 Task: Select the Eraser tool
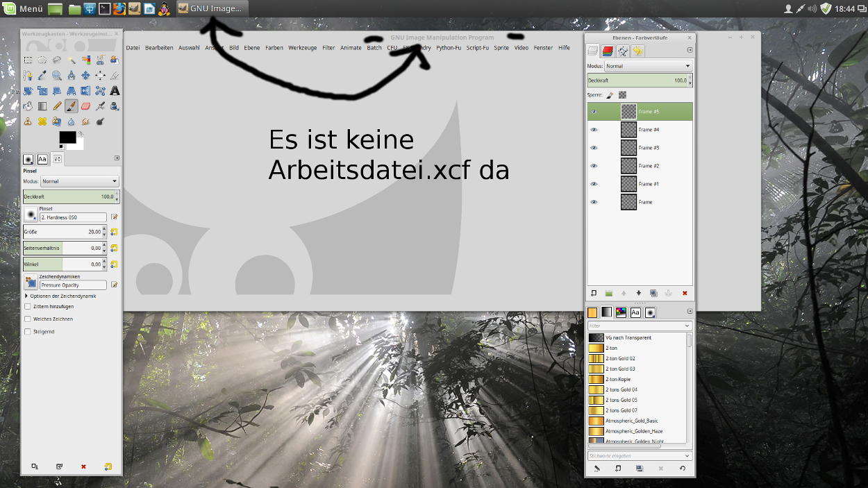click(x=85, y=106)
